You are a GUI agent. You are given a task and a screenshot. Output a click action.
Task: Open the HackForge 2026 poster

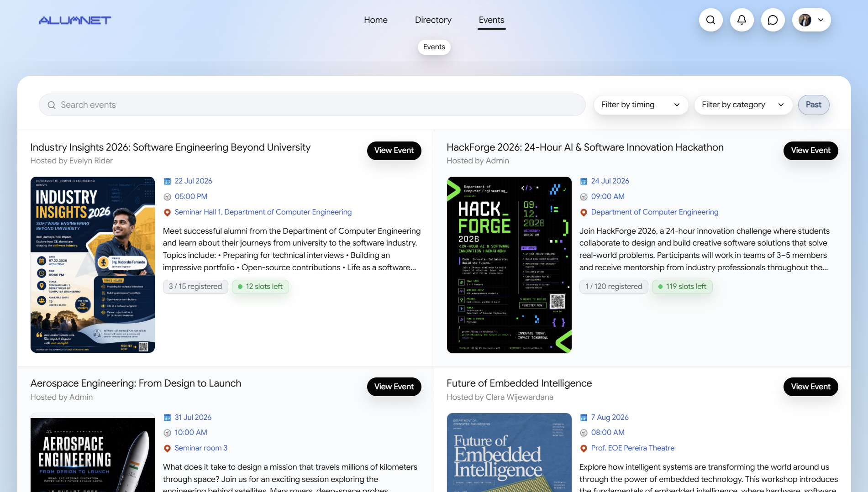(509, 265)
